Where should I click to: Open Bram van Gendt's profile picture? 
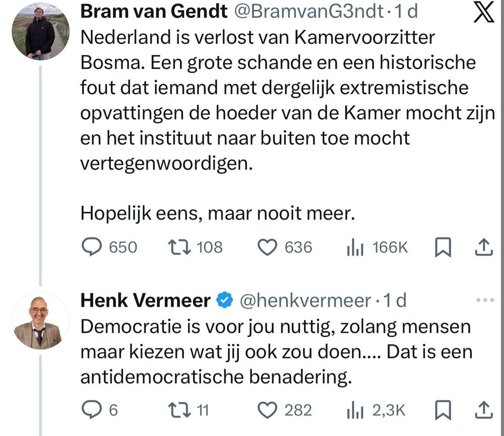(x=40, y=31)
